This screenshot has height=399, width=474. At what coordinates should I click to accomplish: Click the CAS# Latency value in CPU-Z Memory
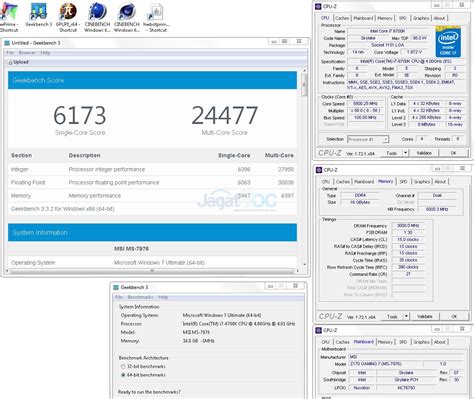point(408,239)
